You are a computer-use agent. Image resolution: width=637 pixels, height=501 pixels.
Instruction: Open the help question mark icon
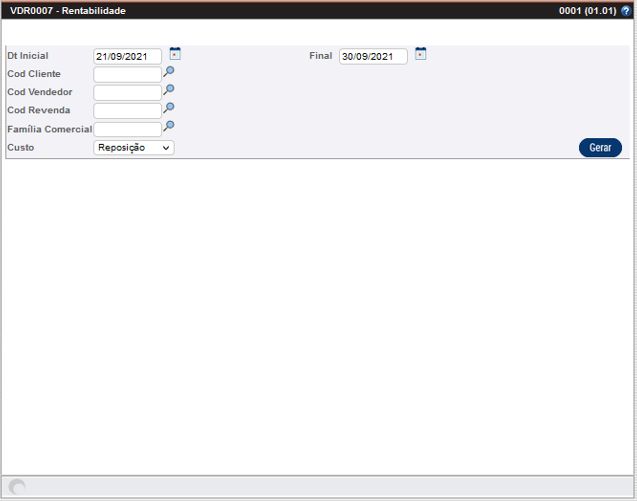point(626,10)
